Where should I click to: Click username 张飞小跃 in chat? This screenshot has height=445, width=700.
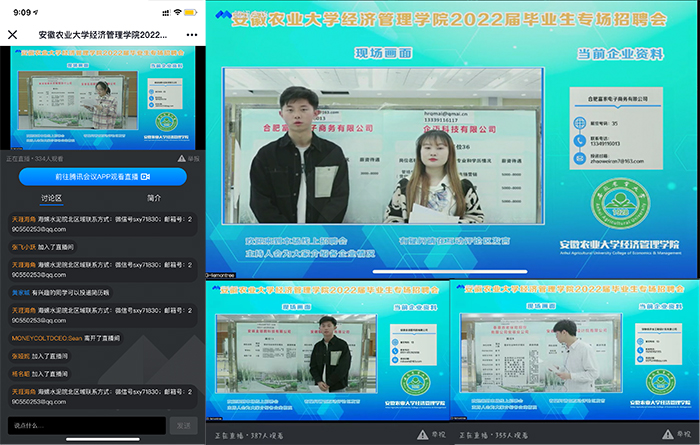pyautogui.click(x=24, y=245)
